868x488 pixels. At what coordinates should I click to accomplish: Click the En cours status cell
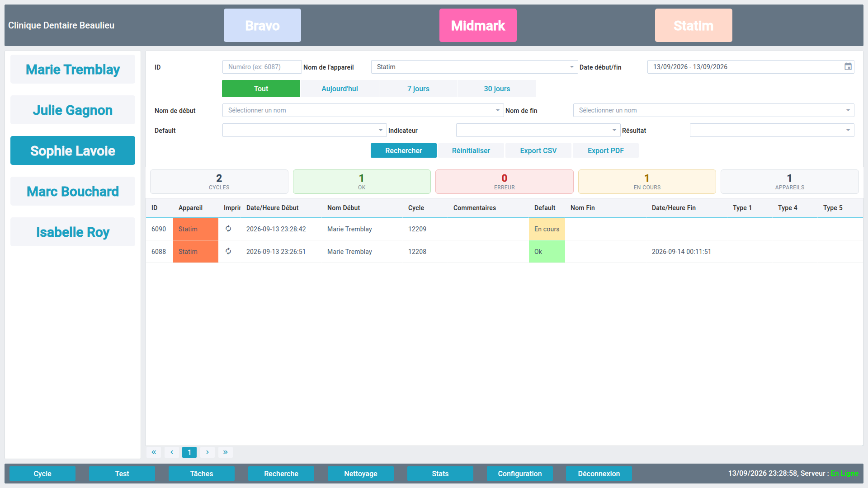coord(547,229)
